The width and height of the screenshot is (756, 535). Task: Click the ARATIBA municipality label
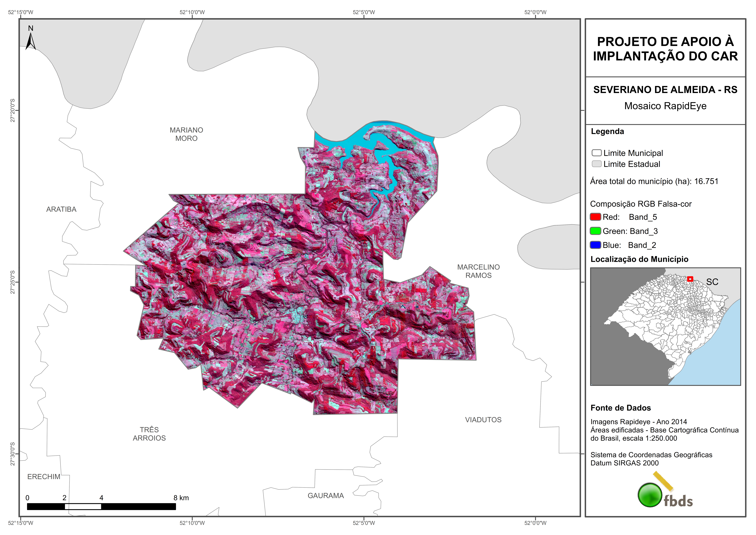point(61,209)
